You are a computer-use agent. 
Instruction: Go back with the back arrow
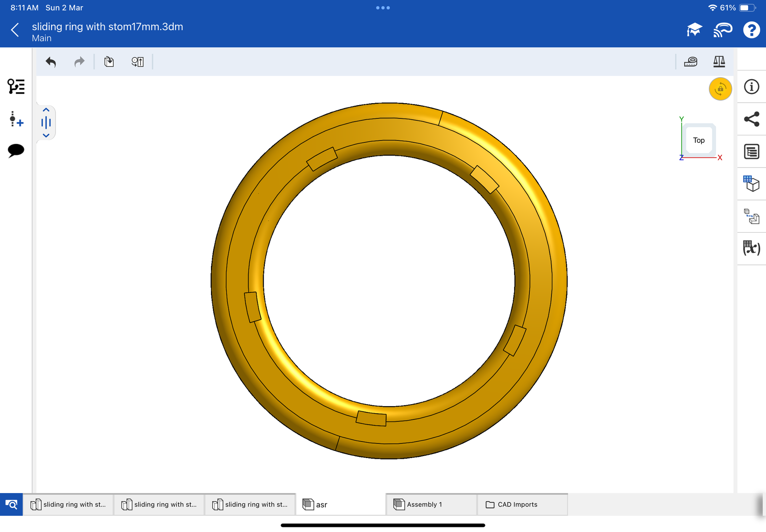[x=15, y=30]
